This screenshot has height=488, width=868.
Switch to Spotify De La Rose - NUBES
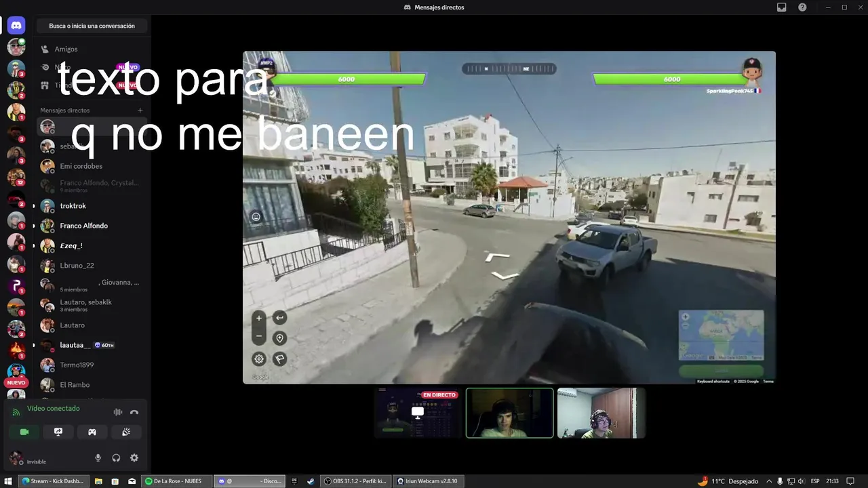[176, 481]
